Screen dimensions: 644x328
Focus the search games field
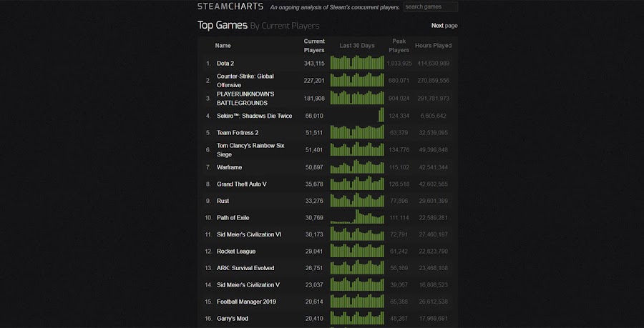coord(431,6)
